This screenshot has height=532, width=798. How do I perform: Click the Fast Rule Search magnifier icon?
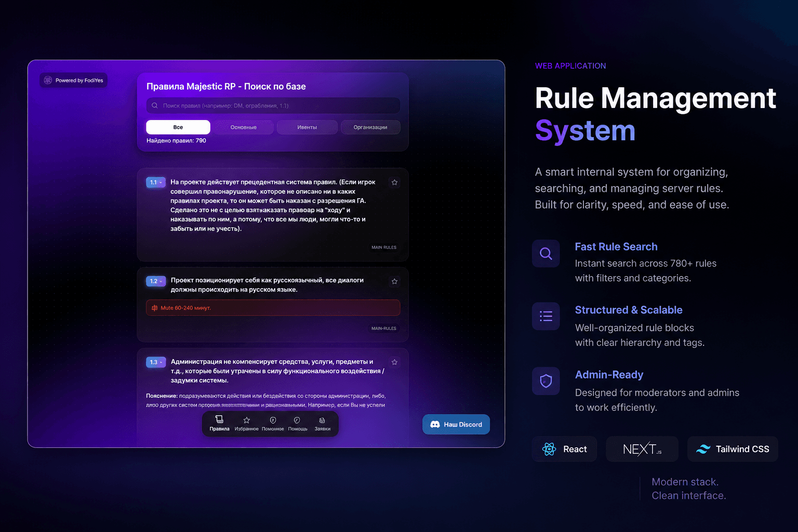(x=546, y=254)
